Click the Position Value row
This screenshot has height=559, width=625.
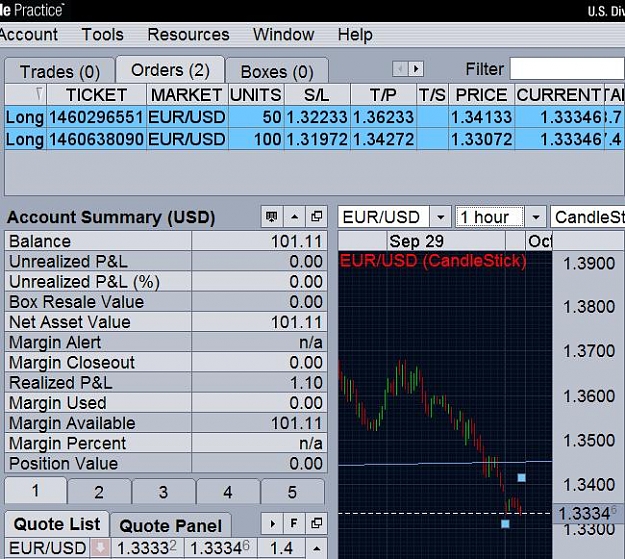coord(166,463)
